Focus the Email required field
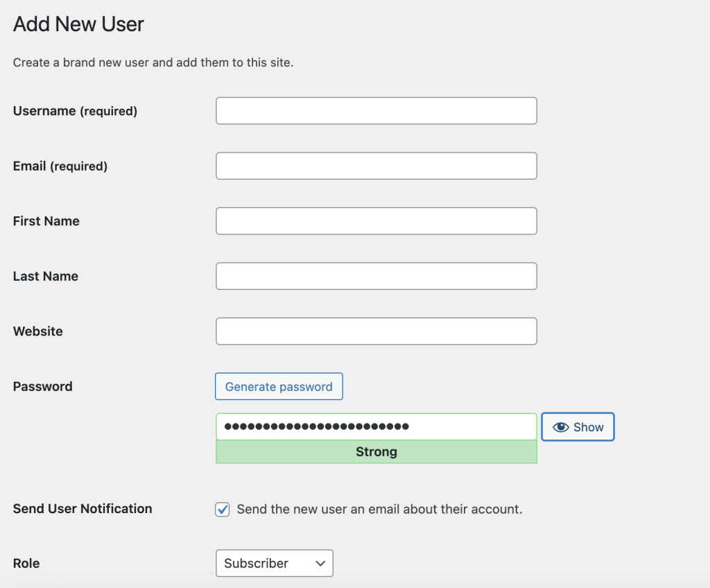The height and width of the screenshot is (588, 710). tap(376, 166)
